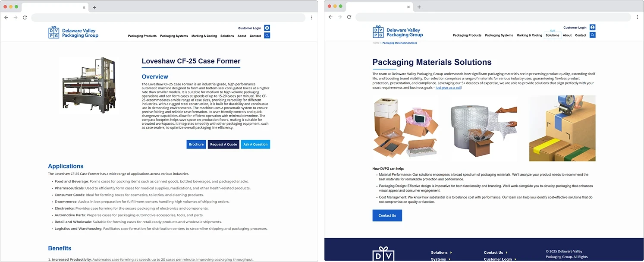Click user account icon on Packaging Materials page
The width and height of the screenshot is (644, 262).
click(x=593, y=27)
